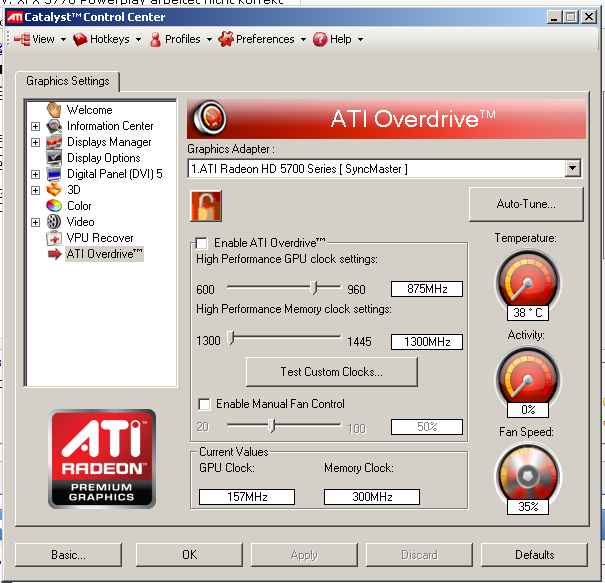The width and height of the screenshot is (605, 583).
Task: Click the orange Overdrive unlock padlock icon
Action: tap(206, 206)
